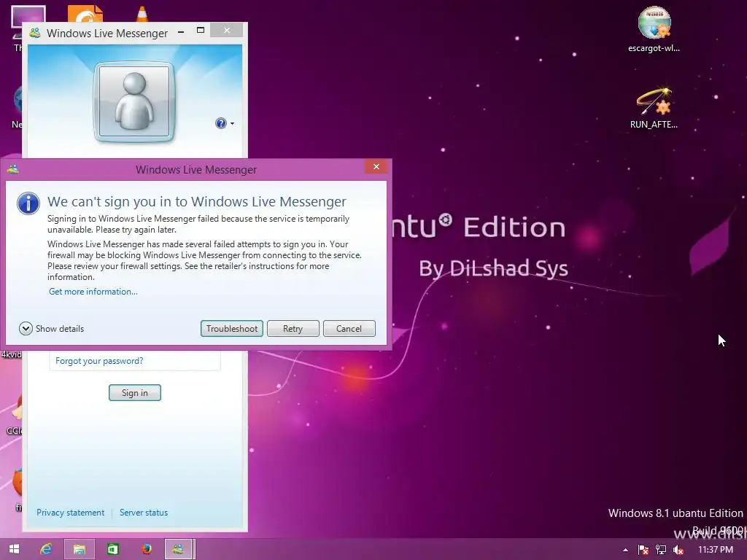Launch Firefox from the taskbar
The width and height of the screenshot is (747, 560).
coord(147,549)
